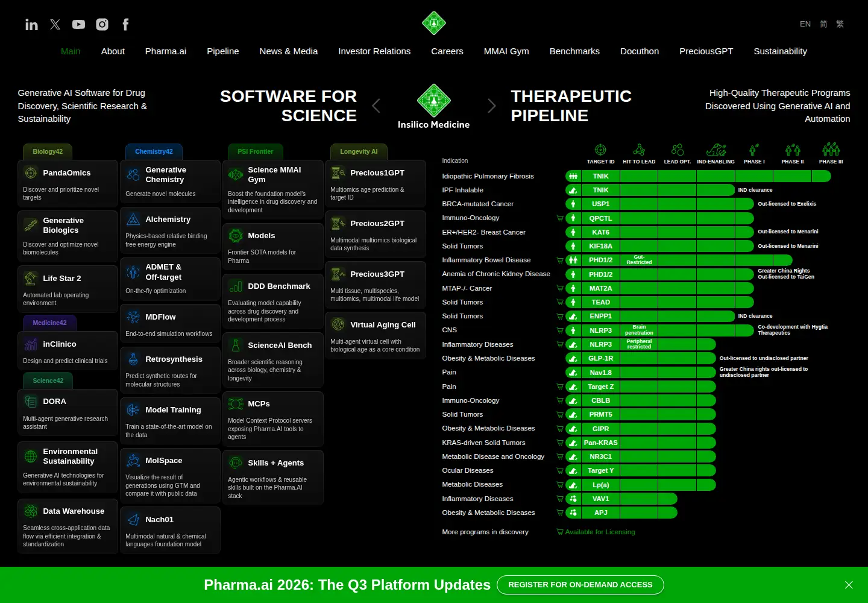Click Register for On-Demand Access button
The height and width of the screenshot is (603, 868).
[580, 585]
